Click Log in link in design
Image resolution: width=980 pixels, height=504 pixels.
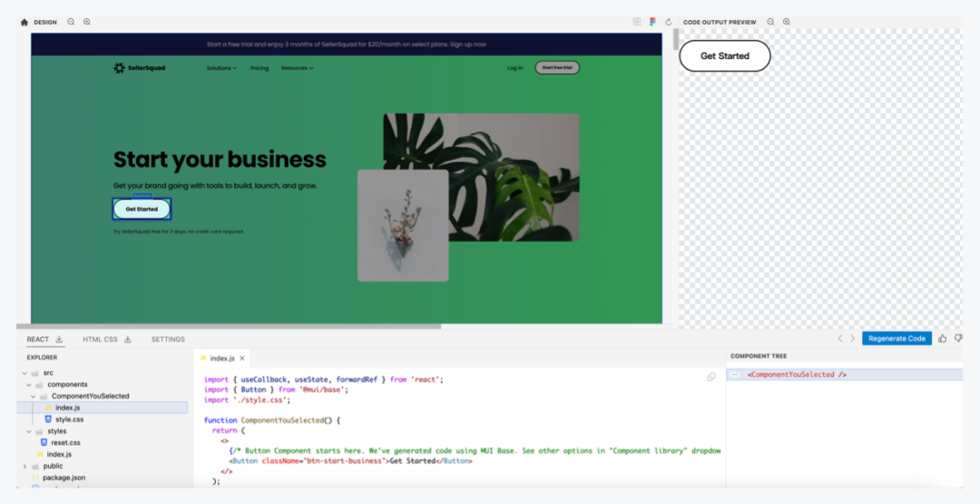(x=515, y=68)
